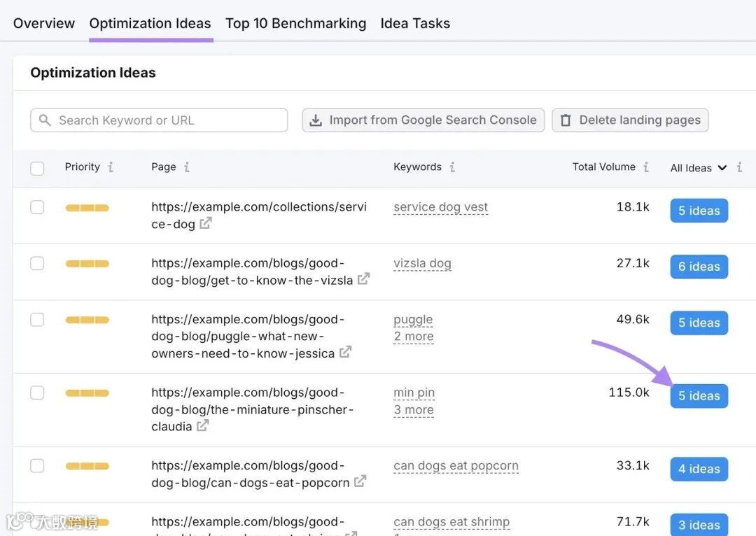Open external link icon for puggle page
This screenshot has width=756, height=536.
[345, 353]
